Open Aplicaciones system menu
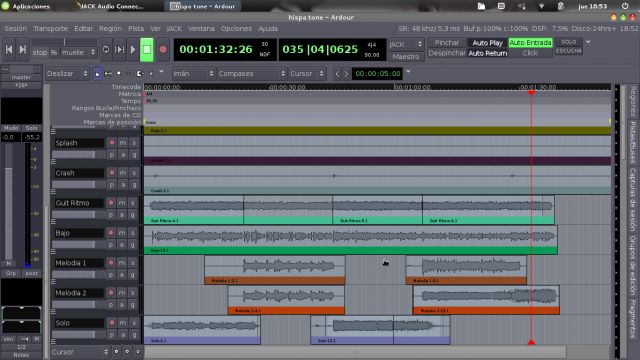Screen dimensions: 640x360 tap(25, 6)
